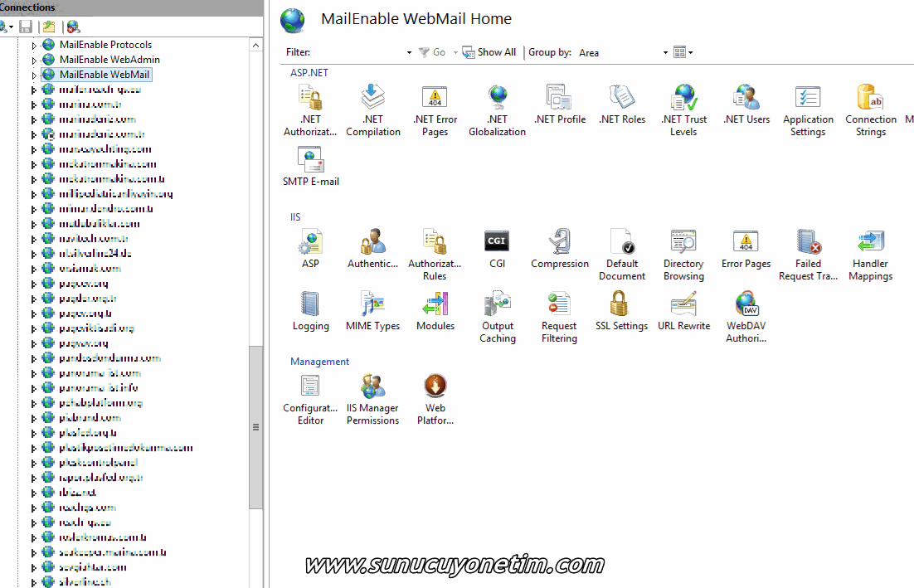914x588 pixels.
Task: Open IIS Manager Permissions
Action: pyautogui.click(x=373, y=399)
